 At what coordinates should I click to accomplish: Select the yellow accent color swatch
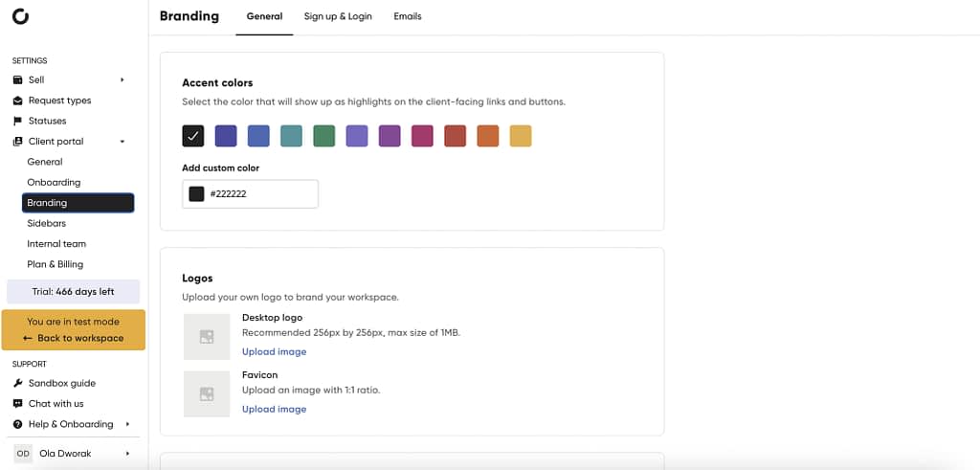pyautogui.click(x=521, y=136)
